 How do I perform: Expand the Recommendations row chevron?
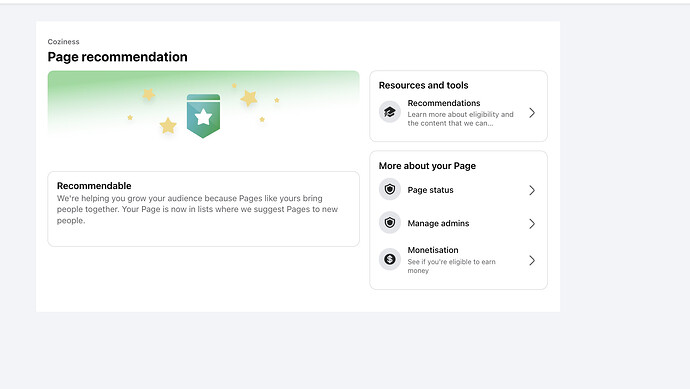pos(532,113)
